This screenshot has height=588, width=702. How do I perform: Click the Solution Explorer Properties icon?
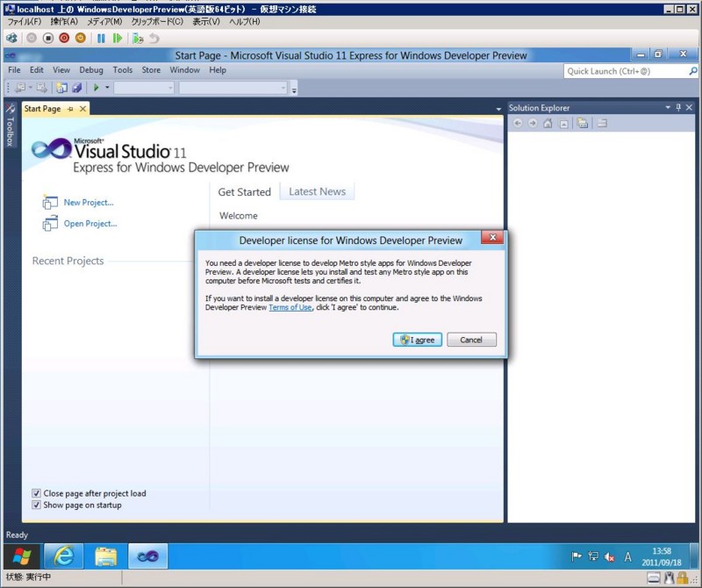coord(603,123)
